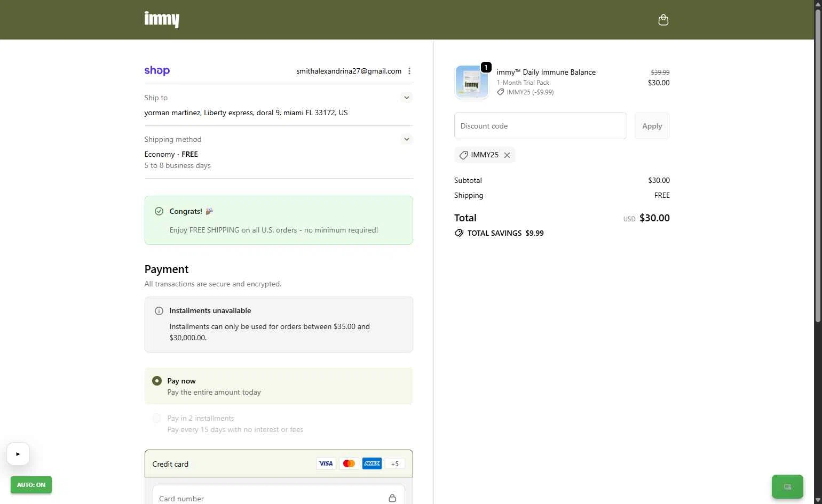Click the Visa card icon

[x=326, y=463]
